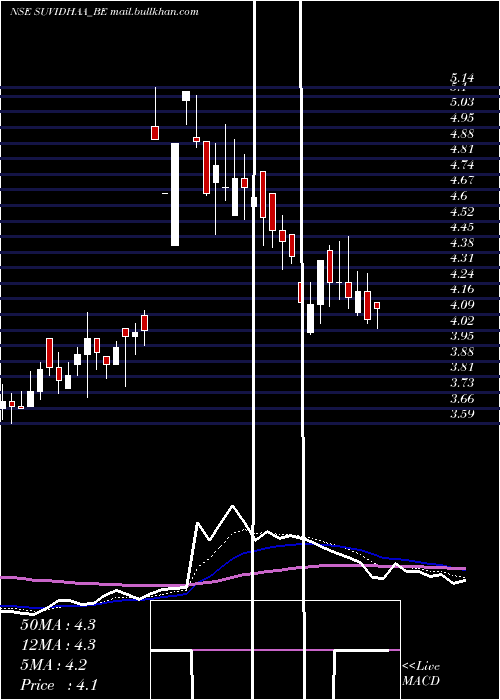500x700 pixels.
Task: Click the 4.6 price axis label
Action: tap(458, 196)
